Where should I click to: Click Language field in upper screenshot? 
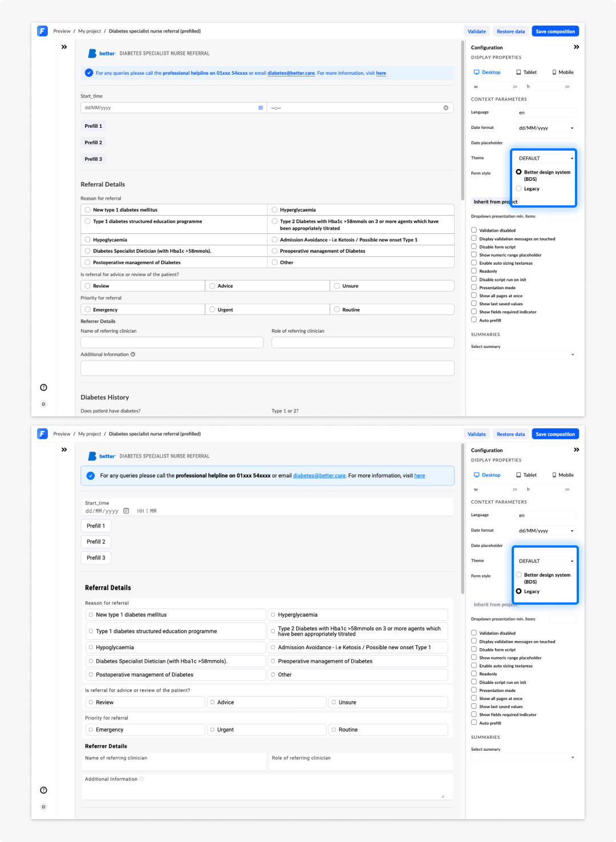tap(546, 112)
